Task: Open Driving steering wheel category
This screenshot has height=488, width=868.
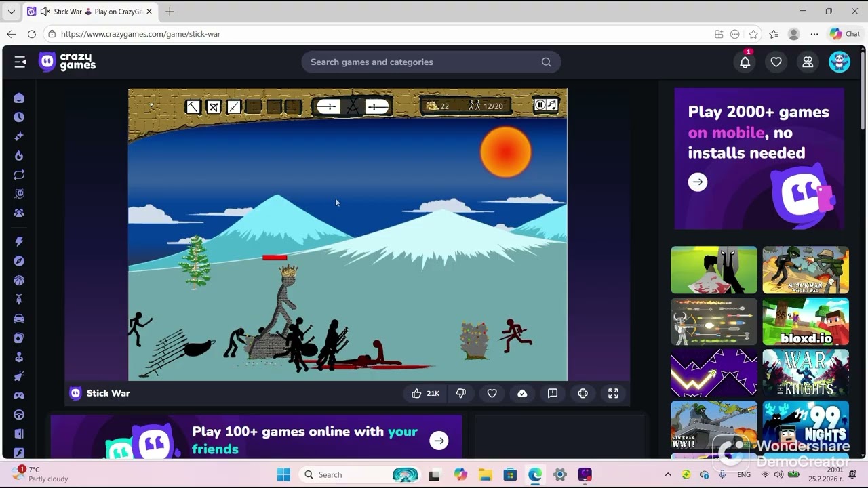Action: (19, 414)
